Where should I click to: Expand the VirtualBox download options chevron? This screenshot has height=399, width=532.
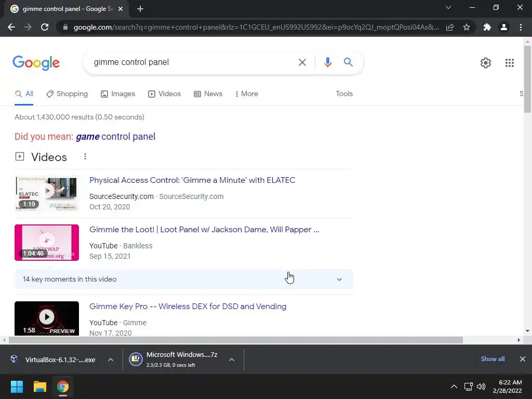[111, 360]
